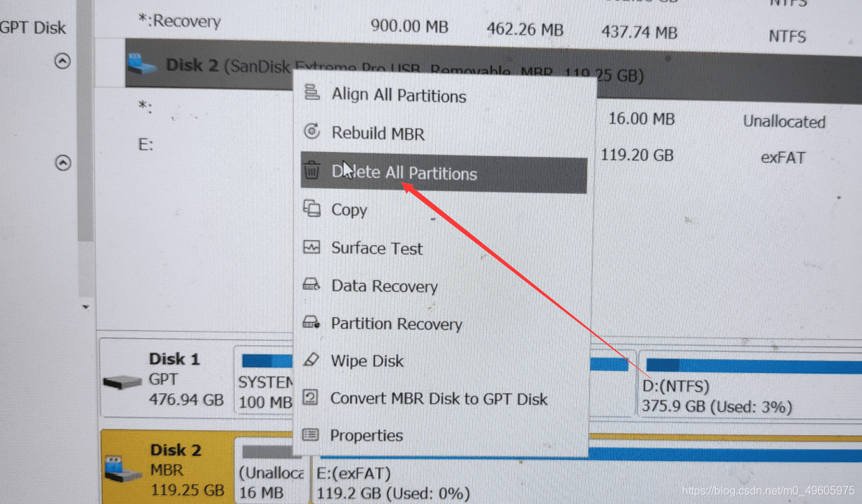Image resolution: width=862 pixels, height=504 pixels.
Task: Collapse the lower left panel chevron
Action: (x=63, y=163)
